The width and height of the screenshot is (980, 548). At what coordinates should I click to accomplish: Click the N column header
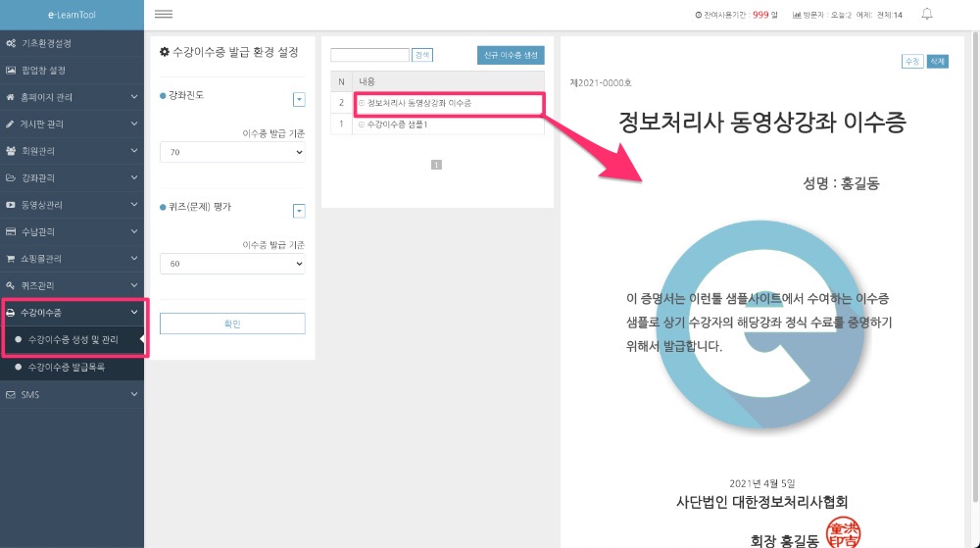tap(341, 81)
